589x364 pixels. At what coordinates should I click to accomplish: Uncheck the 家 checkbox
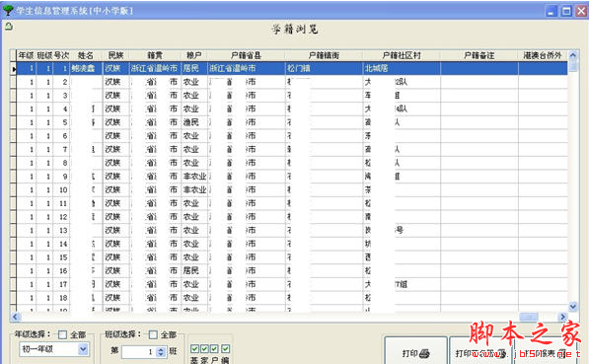point(204,349)
